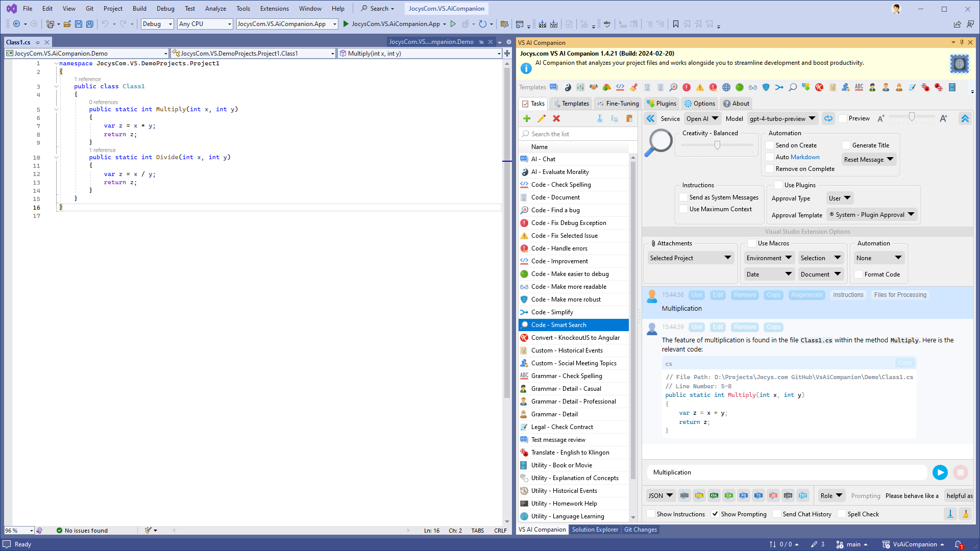Image resolution: width=980 pixels, height=551 pixels.
Task: Open the gpt-4-turbo-preview model dropdown
Action: coord(782,118)
